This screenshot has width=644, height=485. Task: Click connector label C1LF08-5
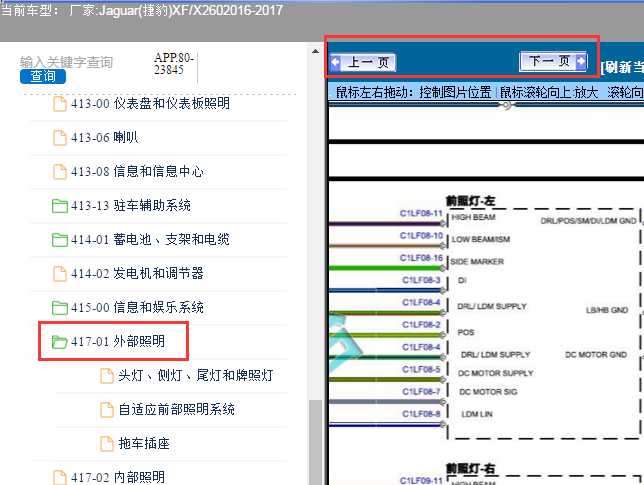click(x=421, y=370)
